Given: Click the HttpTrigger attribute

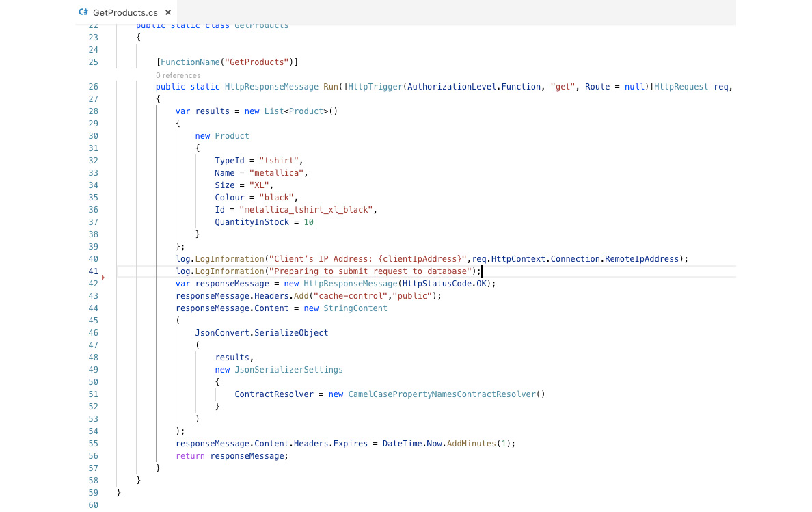Looking at the screenshot, I should coord(375,86).
